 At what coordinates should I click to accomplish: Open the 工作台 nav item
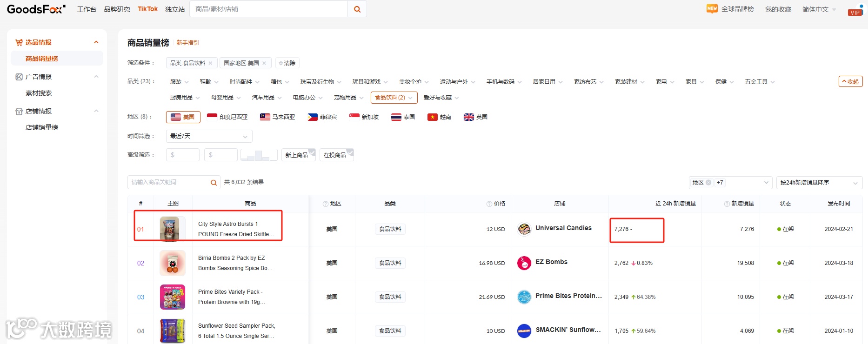point(87,9)
